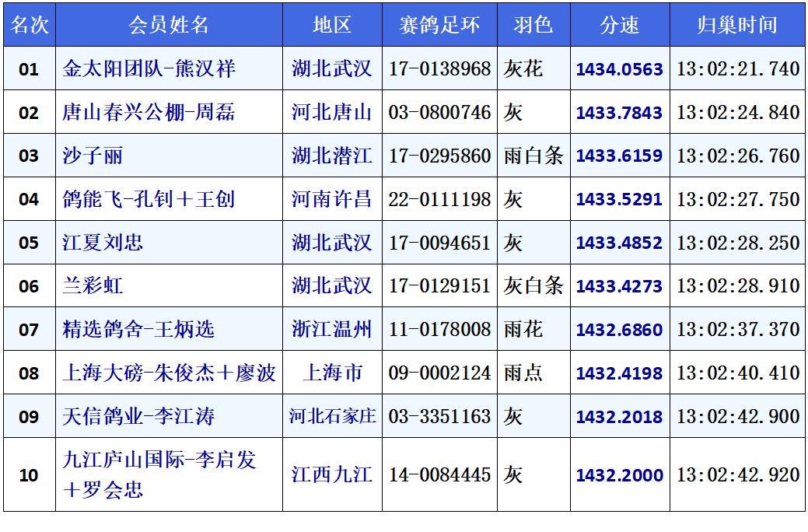Viewport: 808px width, 532px height.
Task: Click region cell 浙江温州
Action: 332,330
